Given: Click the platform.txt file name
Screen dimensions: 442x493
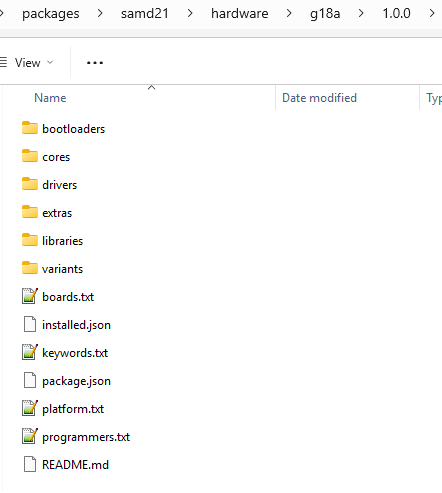Looking at the screenshot, I should [73, 409].
